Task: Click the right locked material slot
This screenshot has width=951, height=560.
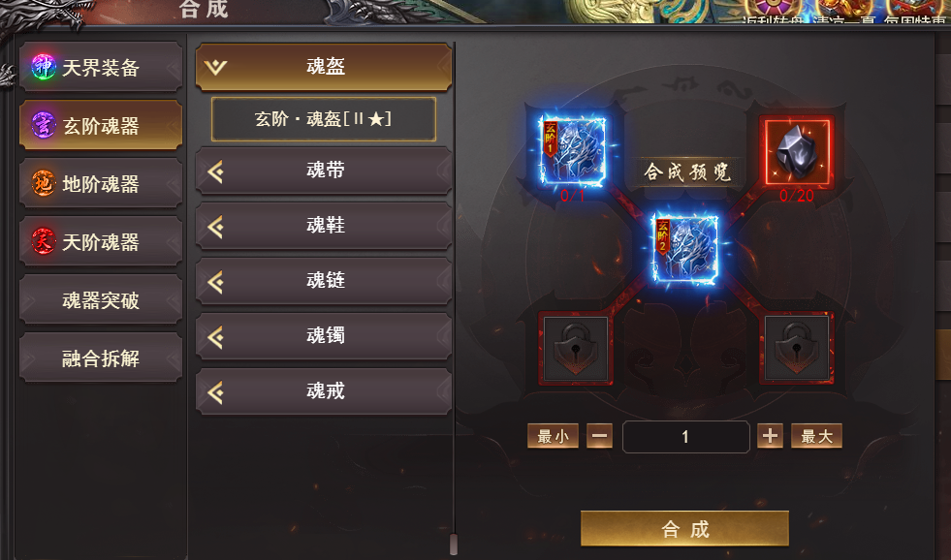Action: coord(797,348)
